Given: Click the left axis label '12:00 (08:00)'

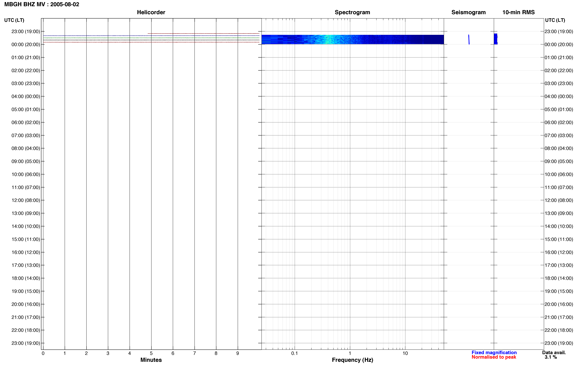Looking at the screenshot, I should [x=26, y=200].
